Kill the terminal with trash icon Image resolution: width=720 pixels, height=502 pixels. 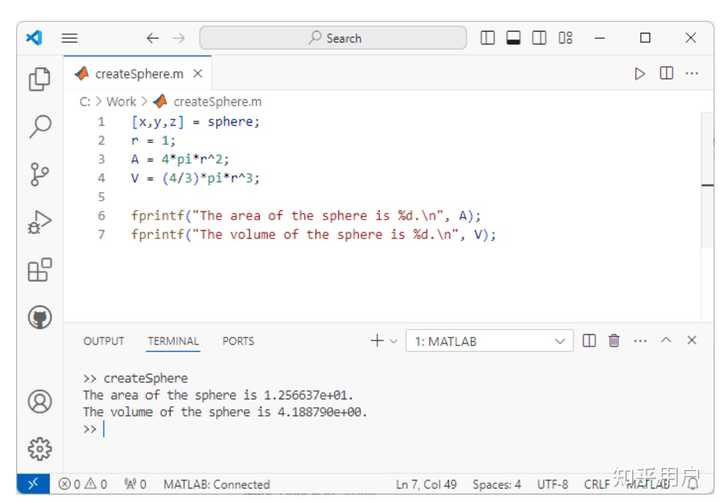[x=614, y=341]
